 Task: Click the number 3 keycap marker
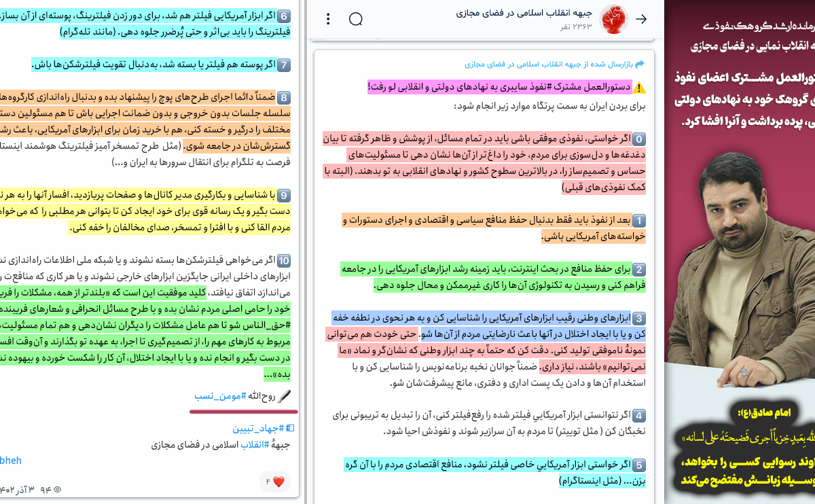pos(639,318)
